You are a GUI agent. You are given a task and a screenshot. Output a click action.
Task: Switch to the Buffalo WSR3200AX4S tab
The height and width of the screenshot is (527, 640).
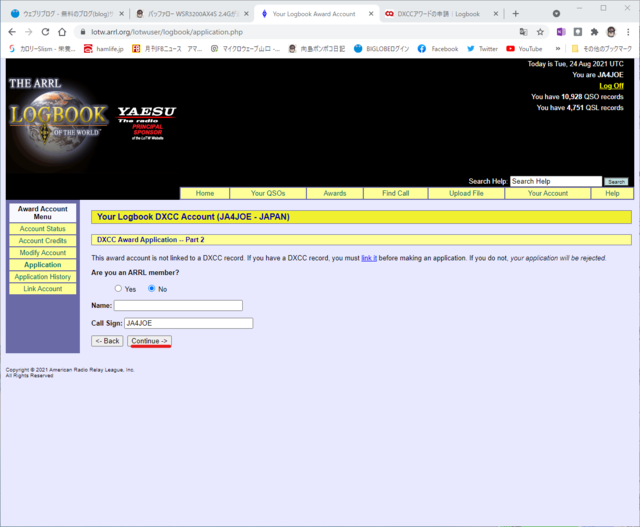[192, 14]
